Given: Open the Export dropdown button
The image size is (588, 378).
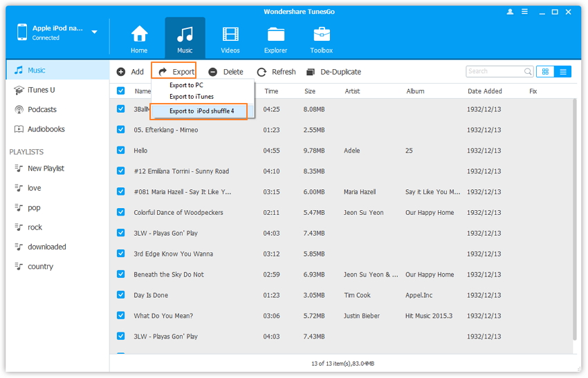Looking at the screenshot, I should pos(176,72).
